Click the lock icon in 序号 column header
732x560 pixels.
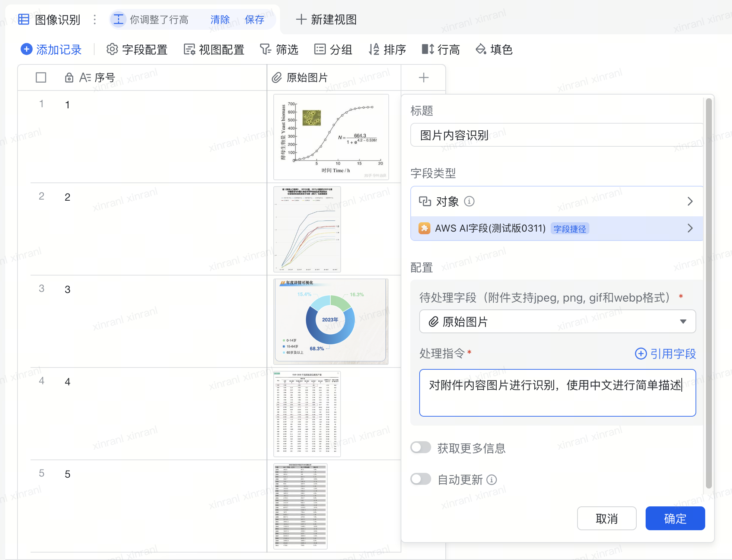(x=69, y=77)
